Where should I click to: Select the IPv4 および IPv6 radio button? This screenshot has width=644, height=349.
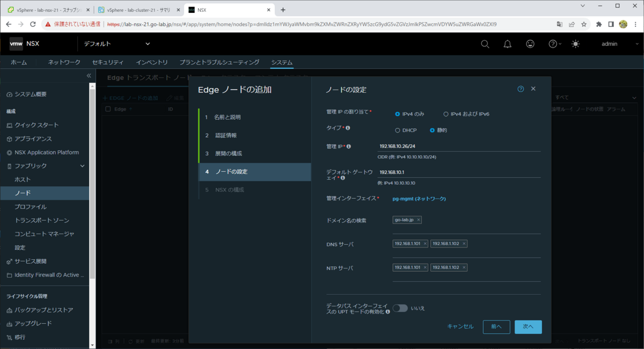(445, 113)
